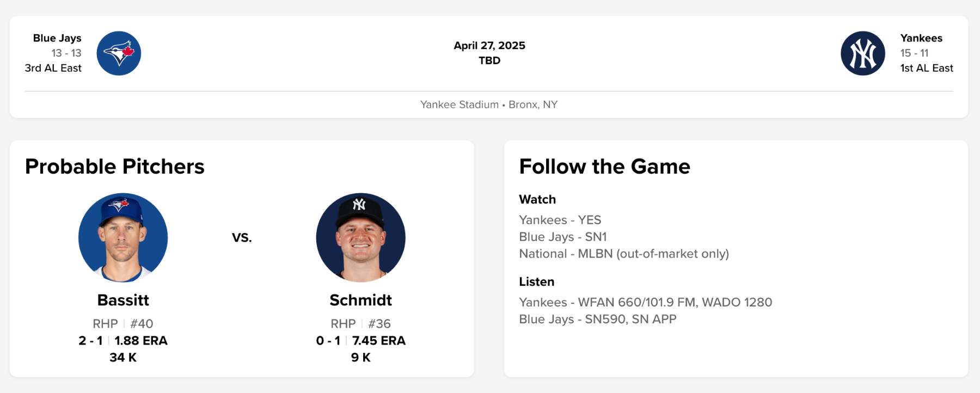This screenshot has height=393, width=980.
Task: Click the 1st AL East standing
Action: point(926,68)
